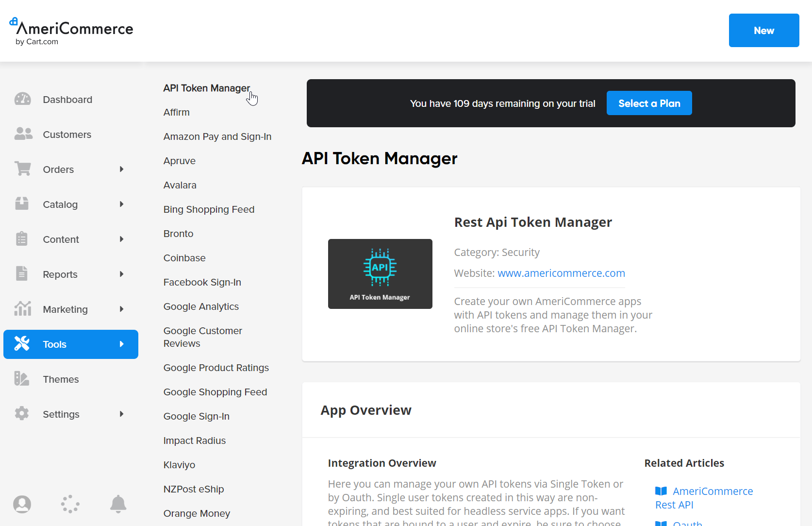812x526 pixels.
Task: Open NZPost eShip app entry
Action: click(194, 489)
